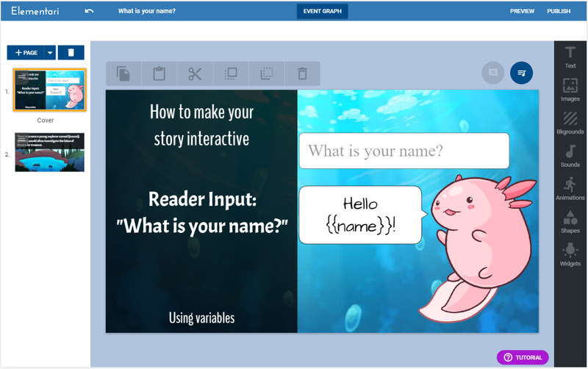
Task: Select the "Reader Input" heading text
Action: click(x=202, y=212)
